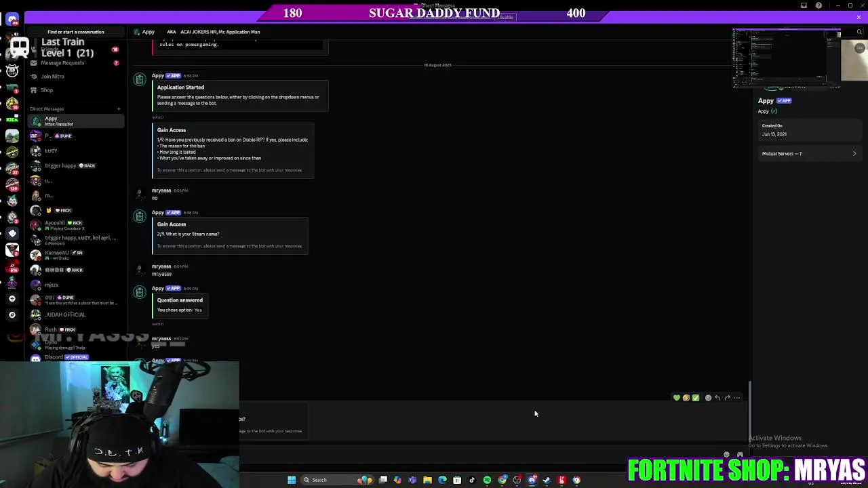The width and height of the screenshot is (868, 488).
Task: Click the screen preview thumbnail overlay
Action: (x=785, y=58)
